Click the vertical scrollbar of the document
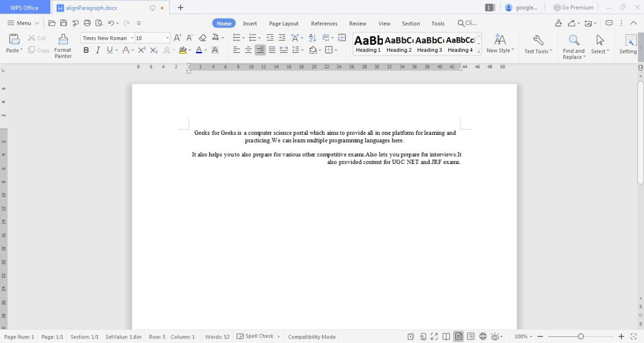Viewport: 644px width, 343px height. click(640, 133)
